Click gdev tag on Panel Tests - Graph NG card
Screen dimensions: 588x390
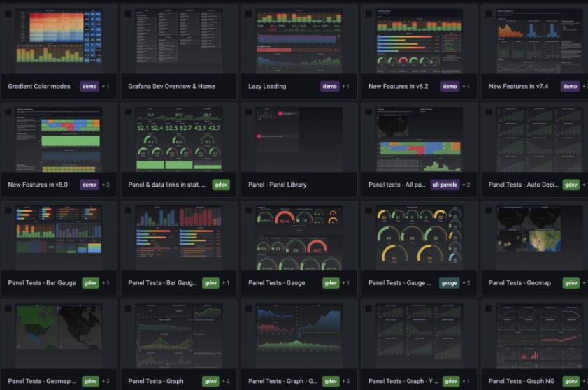tap(571, 381)
